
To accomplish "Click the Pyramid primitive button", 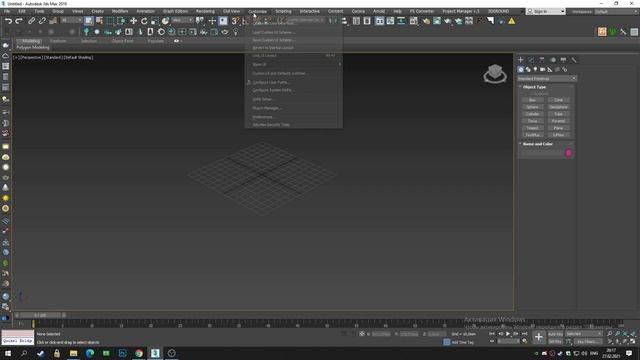I will pyautogui.click(x=558, y=121).
